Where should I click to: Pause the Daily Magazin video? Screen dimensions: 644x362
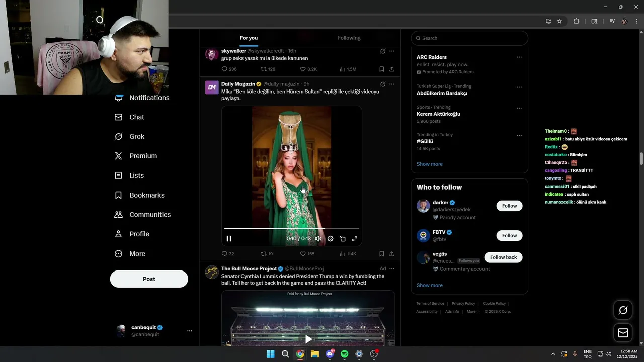229,239
